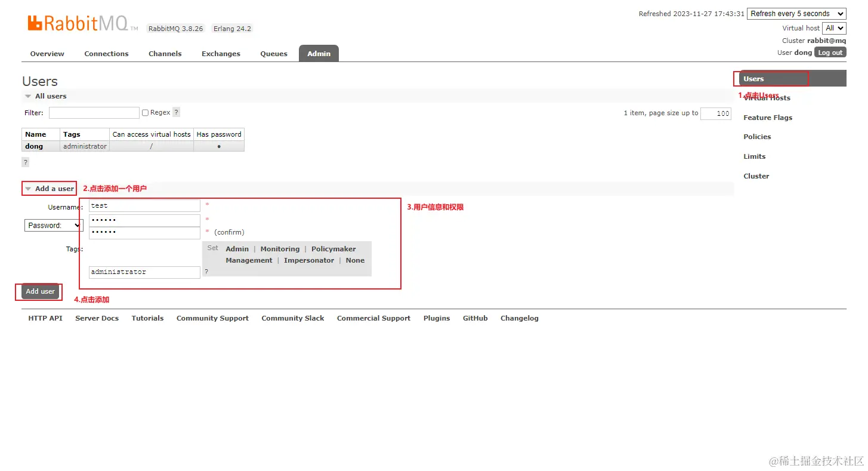Click the Erlang 24.2 version label
Screen dimensions: 868x471
coord(232,29)
